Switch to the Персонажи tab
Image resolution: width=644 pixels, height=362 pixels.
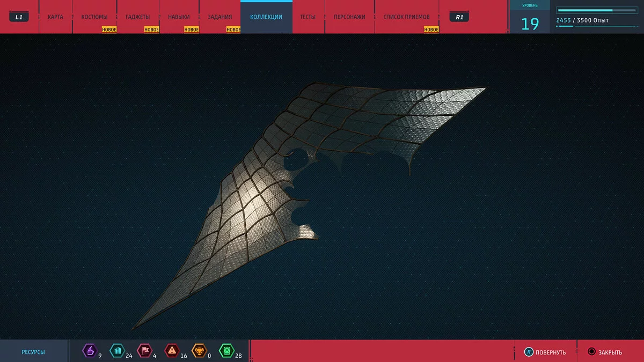coord(349,17)
